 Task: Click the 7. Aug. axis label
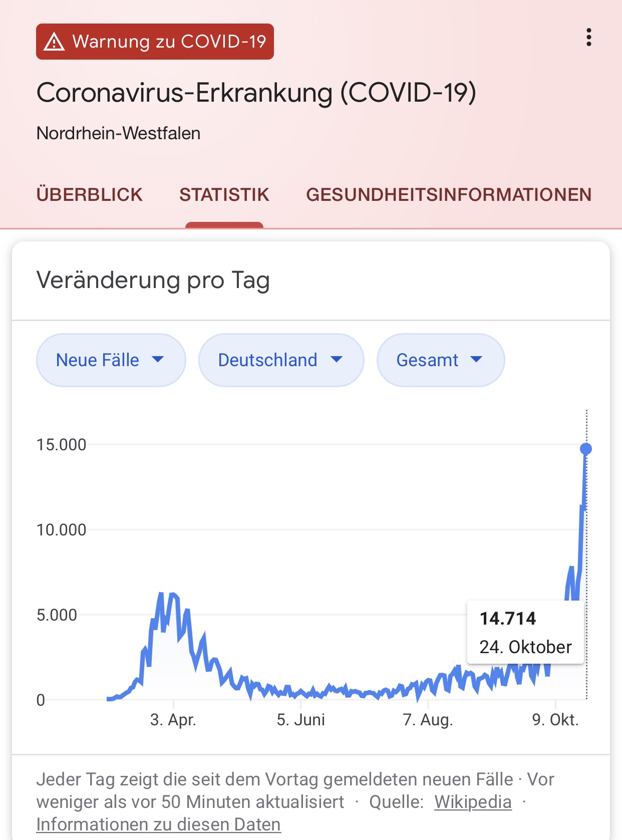428,720
